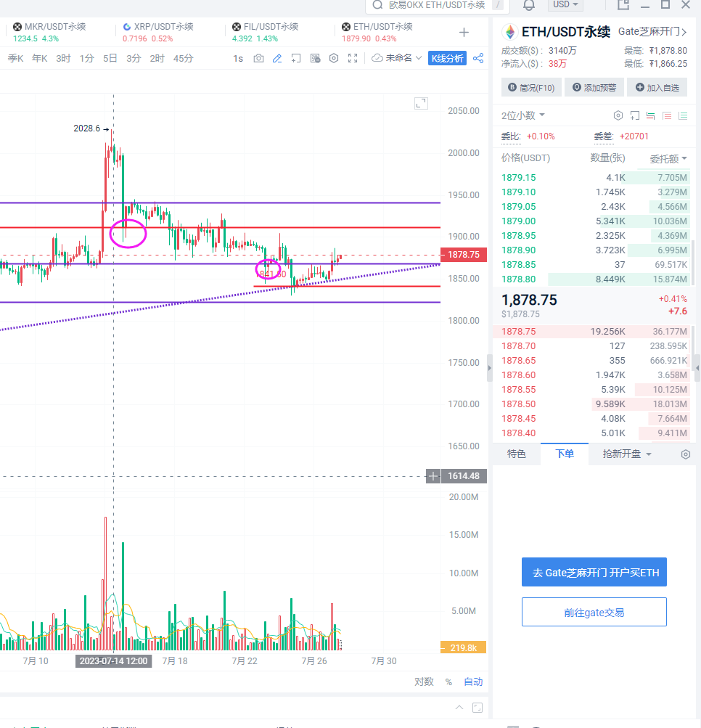Click 添加预警 to add an alert

point(594,88)
